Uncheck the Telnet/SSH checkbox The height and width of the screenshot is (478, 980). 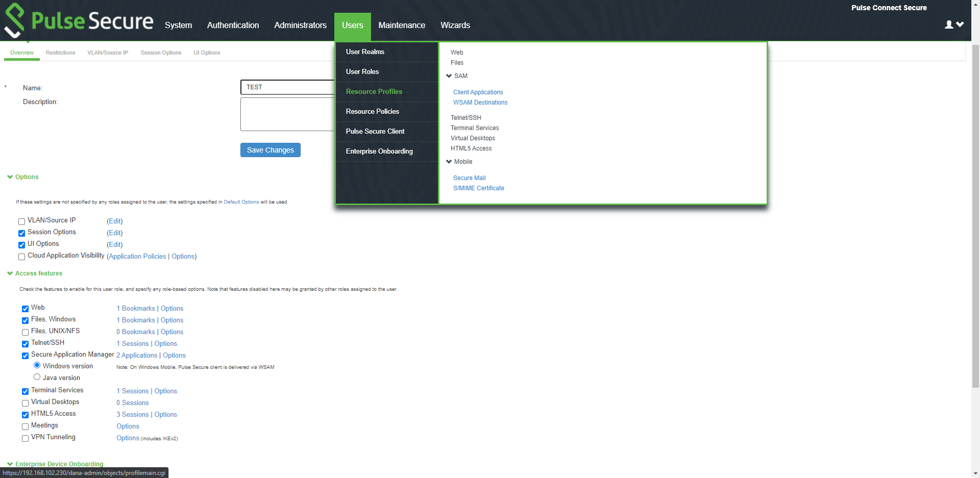click(x=25, y=344)
